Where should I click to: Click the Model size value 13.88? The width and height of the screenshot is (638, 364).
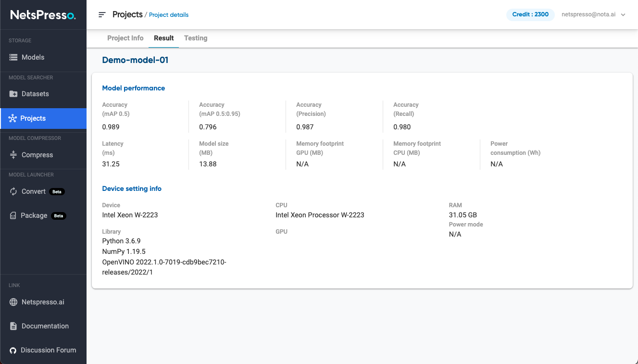click(208, 164)
